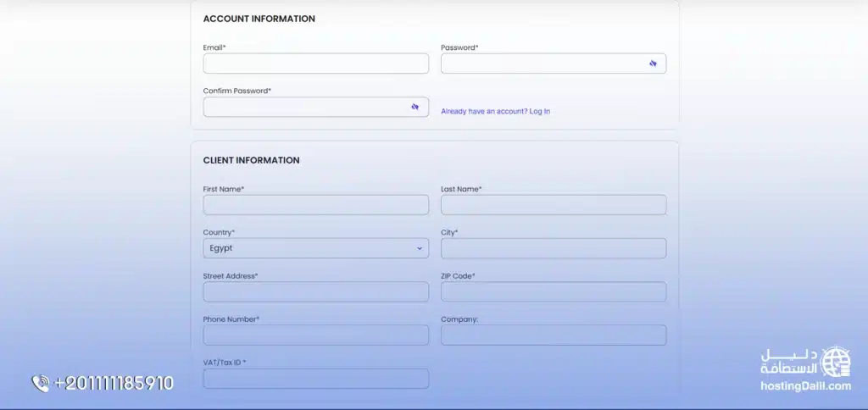Screen dimensions: 868x410
Task: Click into the Password input field
Action: [x=542, y=64]
